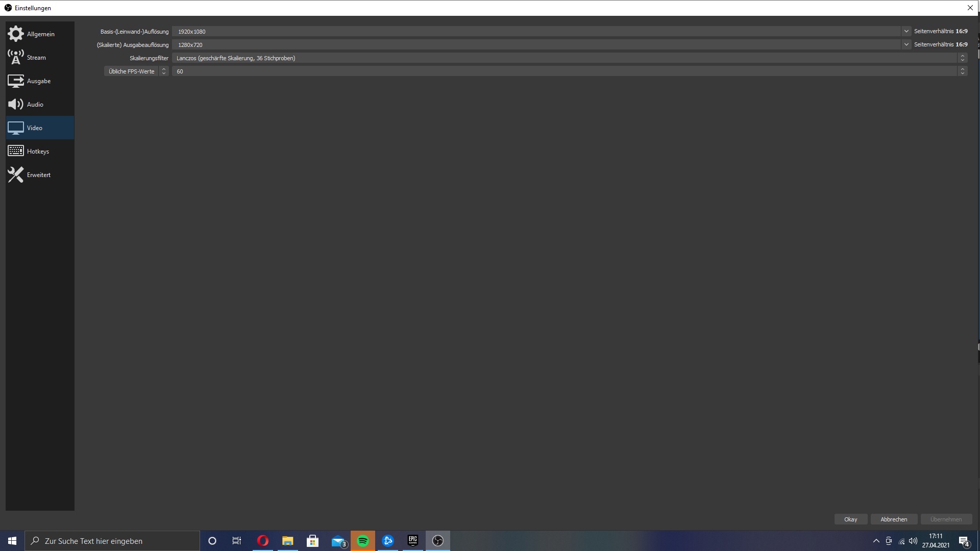This screenshot has height=551, width=980.
Task: Open the Skalierungsfilter Lanczos combo box
Action: click(567, 58)
